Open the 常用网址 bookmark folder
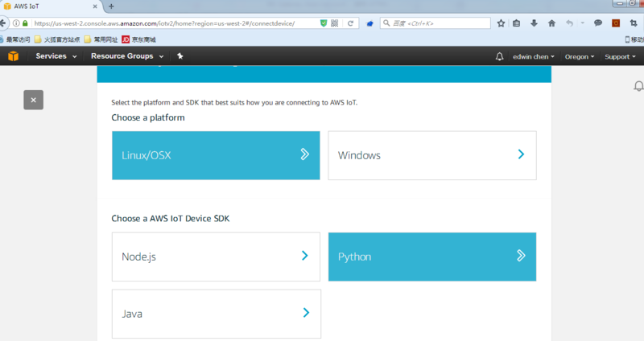Viewport: 644px width, 341px height. (x=101, y=39)
